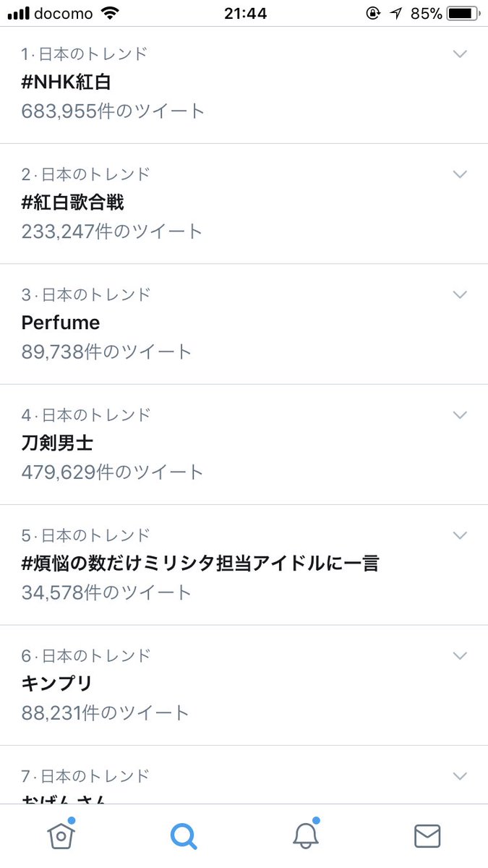This screenshot has height=868, width=488.
Task: Open the Messages envelope tab
Action: click(427, 835)
